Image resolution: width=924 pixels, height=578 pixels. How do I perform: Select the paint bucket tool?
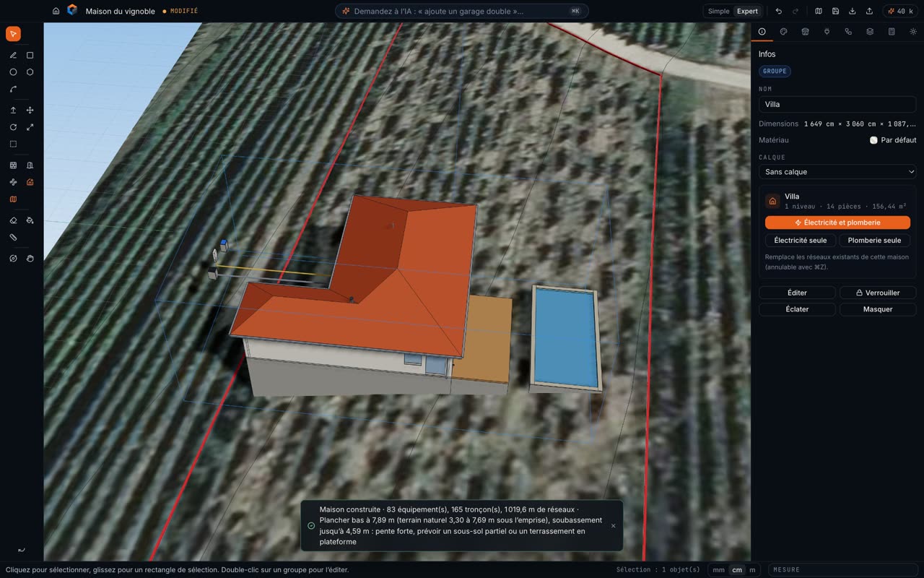(30, 220)
